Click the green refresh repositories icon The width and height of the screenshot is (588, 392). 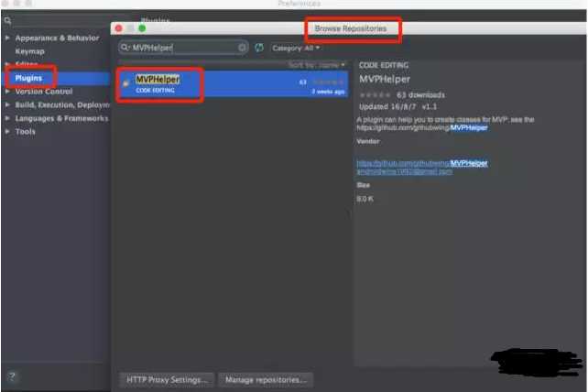[259, 48]
